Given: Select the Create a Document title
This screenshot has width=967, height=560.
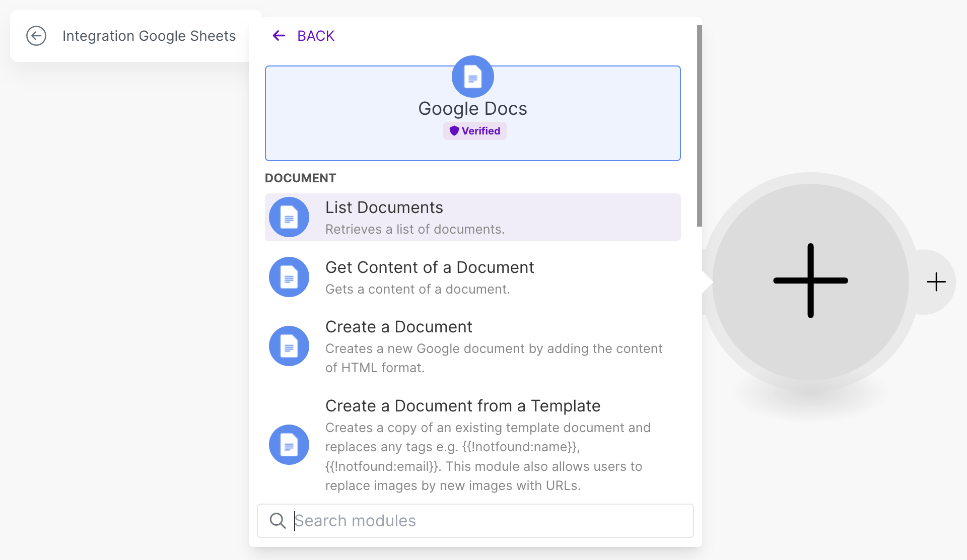Looking at the screenshot, I should coord(399,327).
